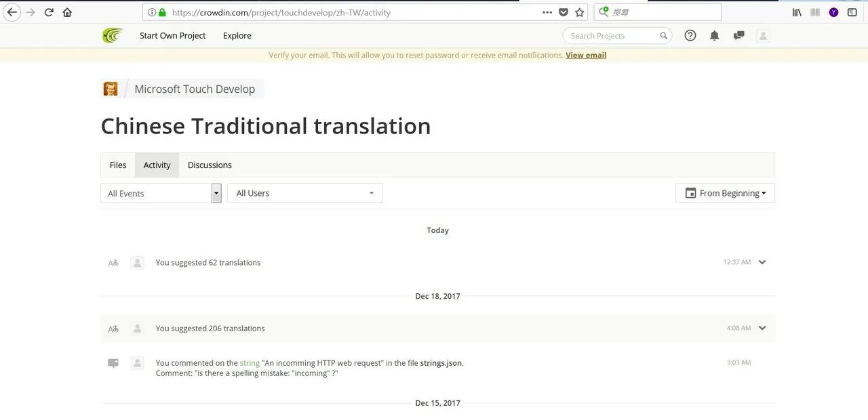The image size is (868, 420).
Task: Open the page actions three-dots menu
Action: tap(547, 12)
